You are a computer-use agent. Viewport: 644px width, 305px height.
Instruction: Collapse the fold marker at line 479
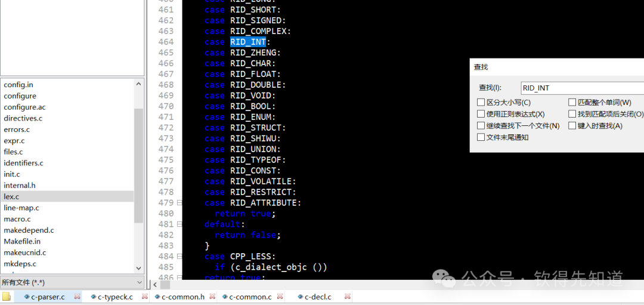click(x=179, y=203)
